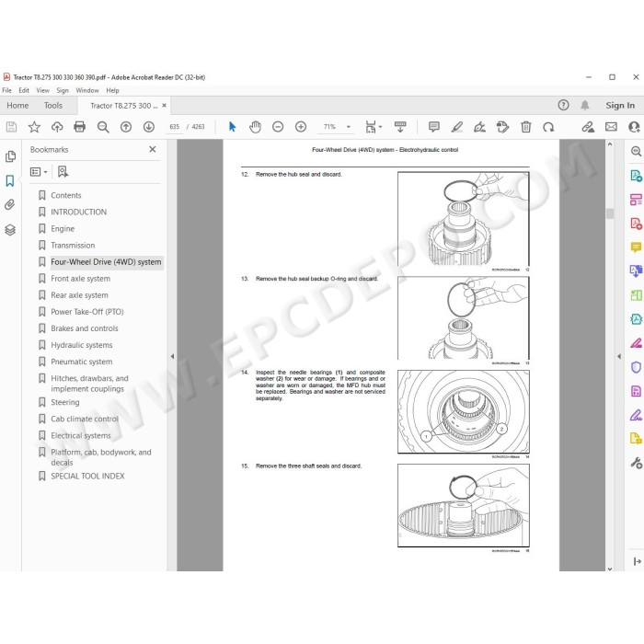Jump to the SPECIAL TOOL INDEX bookmark
Viewport: 644px width, 644px height.
pos(87,476)
